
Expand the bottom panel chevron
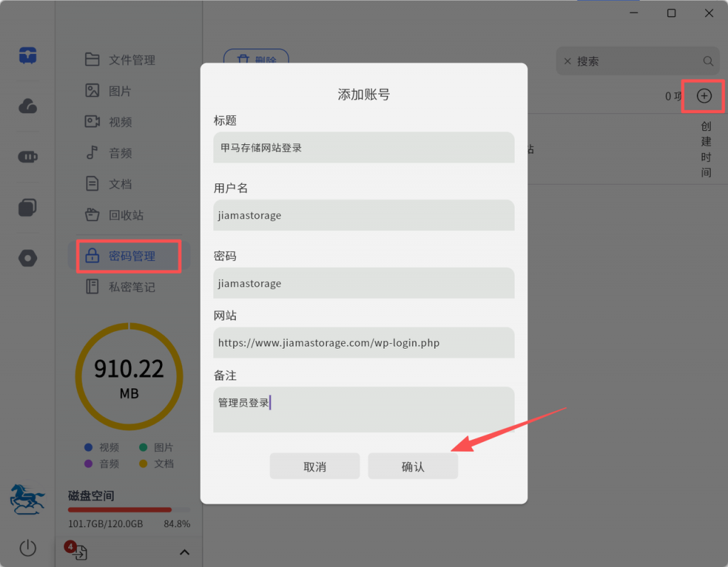click(x=184, y=552)
